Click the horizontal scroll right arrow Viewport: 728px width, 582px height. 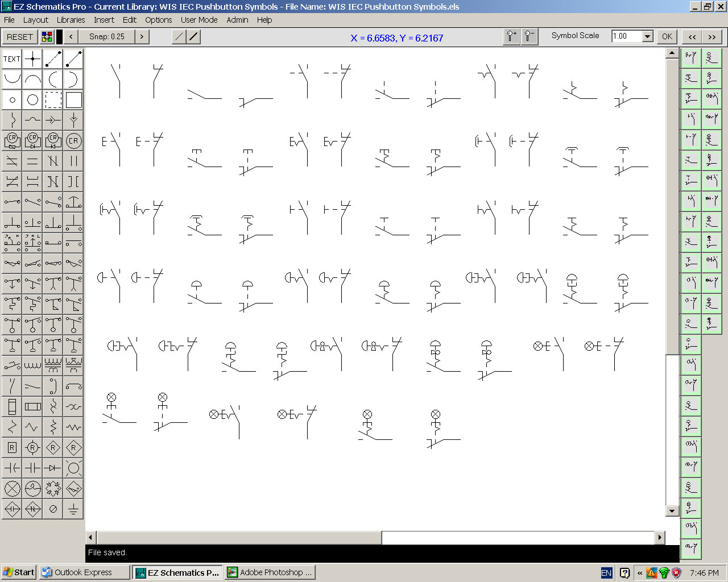pyautogui.click(x=660, y=538)
